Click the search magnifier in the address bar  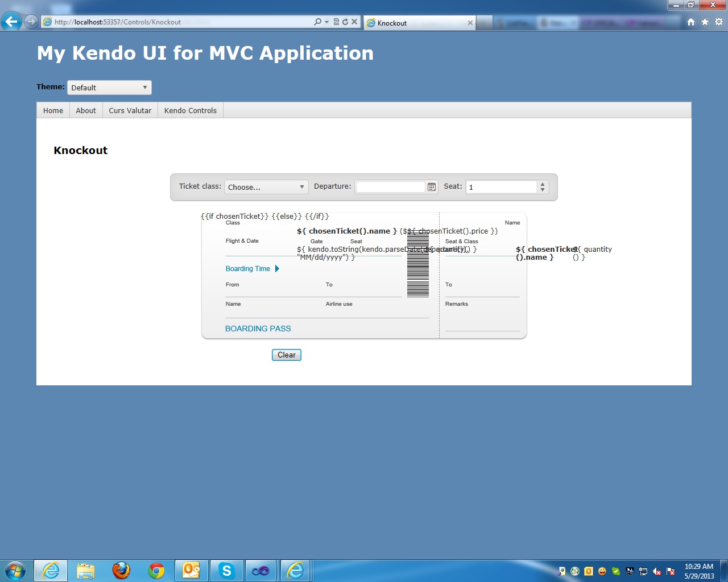(317, 22)
